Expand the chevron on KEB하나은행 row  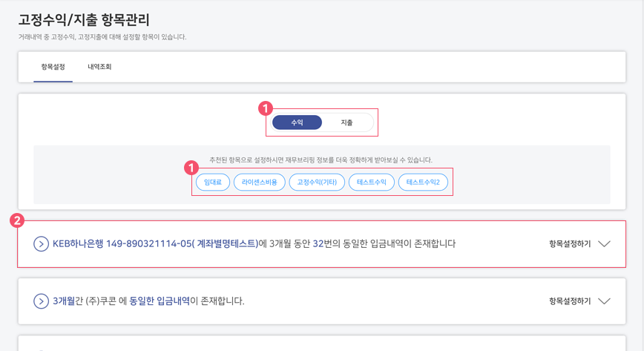[x=604, y=243]
